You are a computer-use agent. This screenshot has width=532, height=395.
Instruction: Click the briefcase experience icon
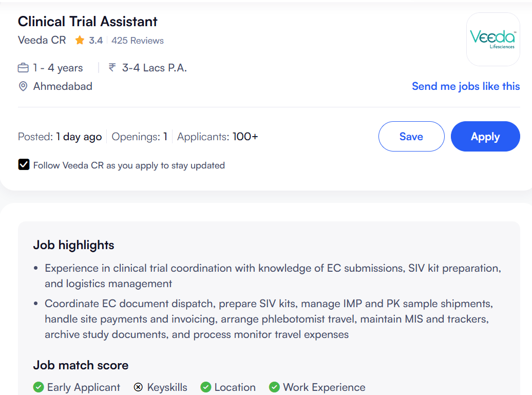(x=23, y=68)
